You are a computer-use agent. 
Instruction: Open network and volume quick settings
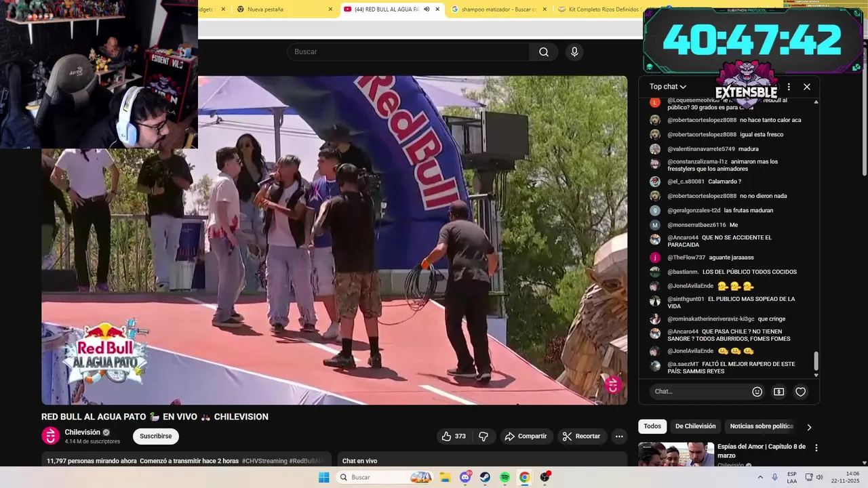(816, 477)
